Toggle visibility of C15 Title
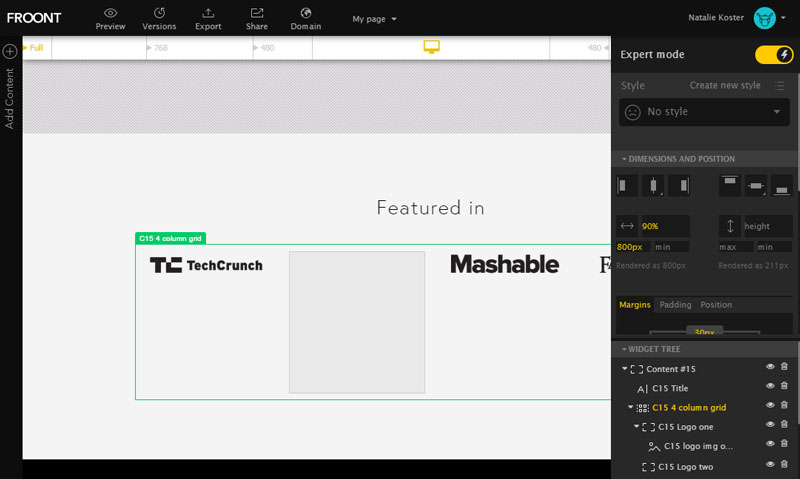800x479 pixels. click(x=770, y=386)
